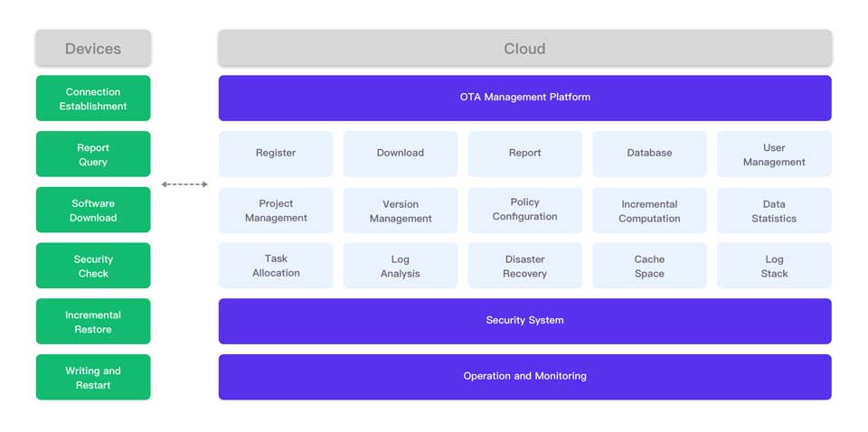This screenshot has width=868, height=432.
Task: Select the Incremental Restore block
Action: click(x=93, y=322)
